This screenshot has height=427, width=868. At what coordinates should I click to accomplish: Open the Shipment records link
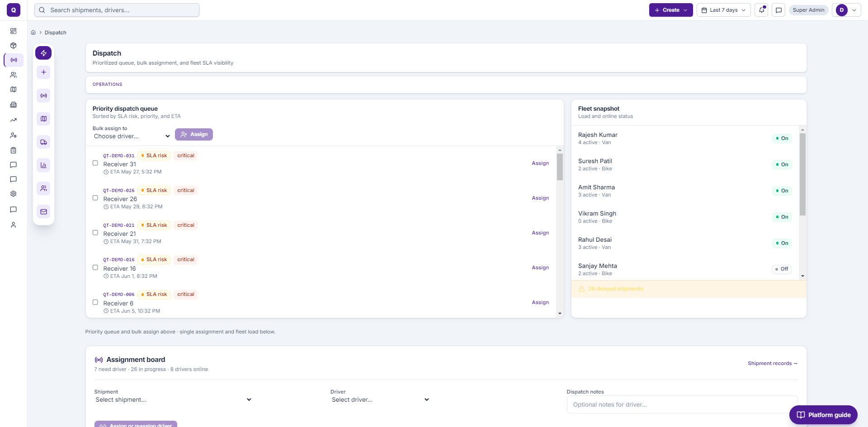click(x=773, y=363)
